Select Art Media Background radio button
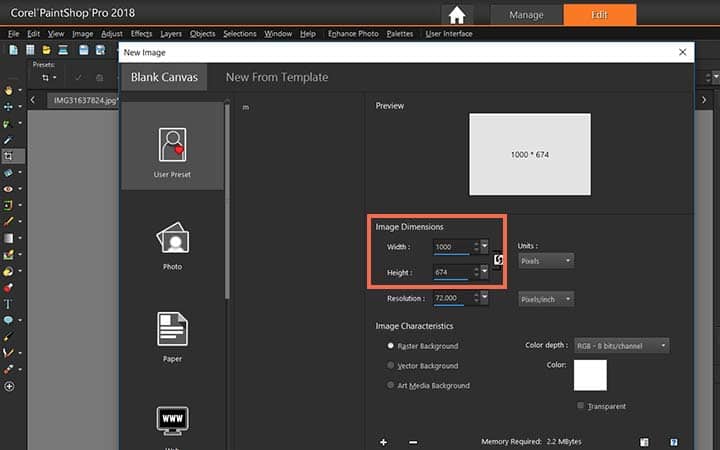The width and height of the screenshot is (720, 450). tap(390, 385)
